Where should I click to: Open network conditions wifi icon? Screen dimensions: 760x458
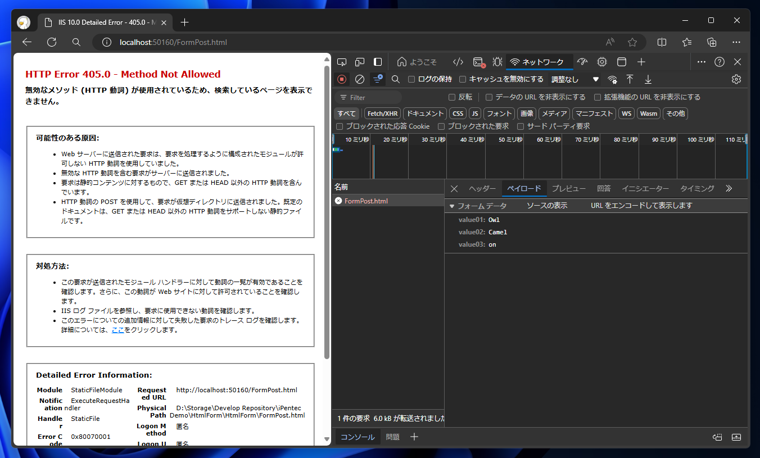(x=613, y=79)
